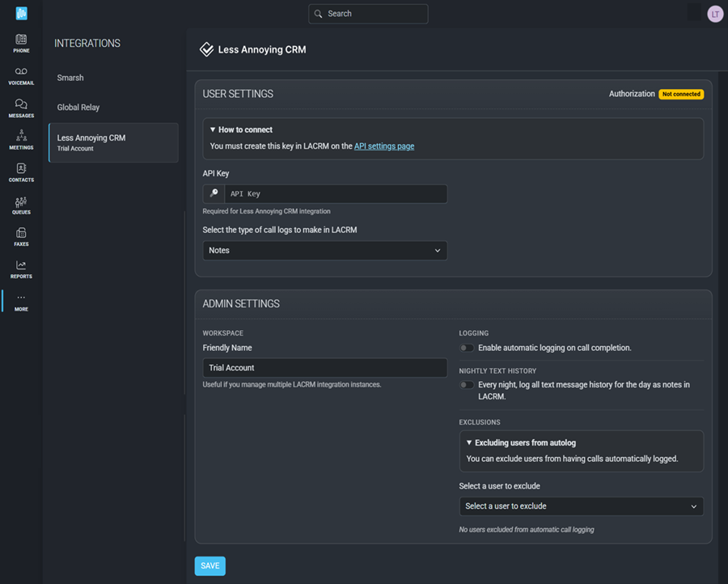Open Reports from the sidebar

click(x=21, y=269)
